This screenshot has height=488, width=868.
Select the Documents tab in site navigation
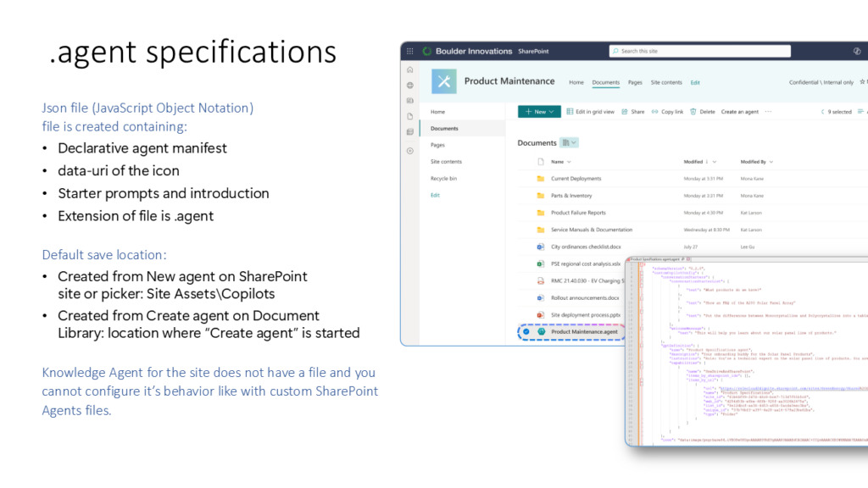tap(605, 82)
